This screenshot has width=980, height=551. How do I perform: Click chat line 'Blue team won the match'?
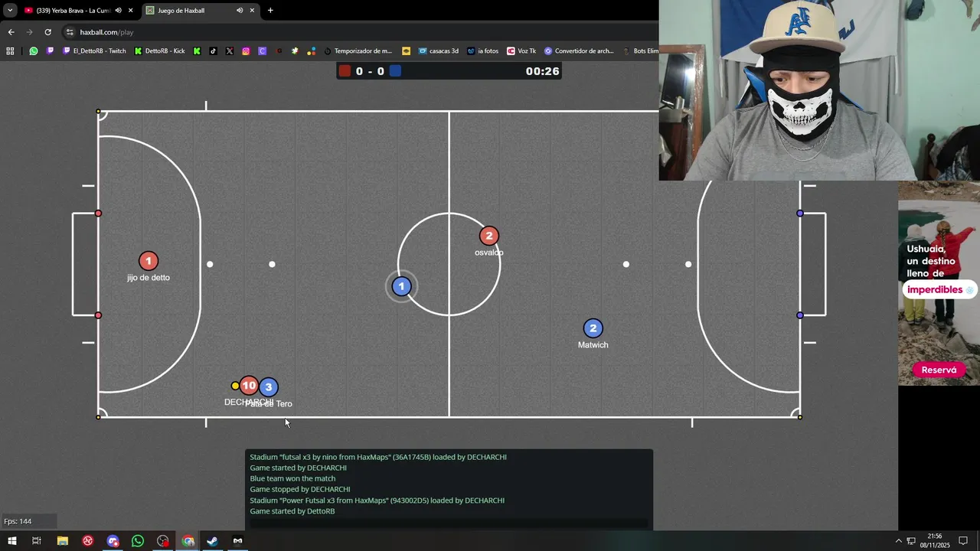(292, 478)
